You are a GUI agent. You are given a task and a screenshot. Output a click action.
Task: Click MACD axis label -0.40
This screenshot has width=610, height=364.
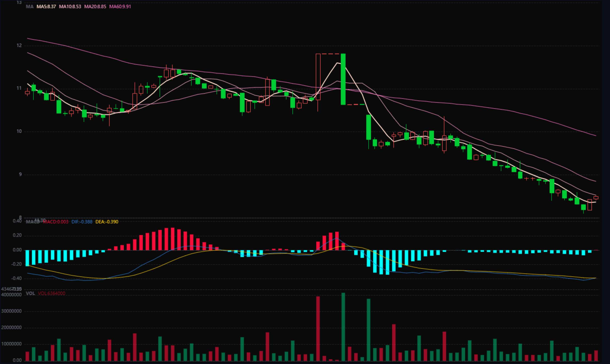tap(16, 278)
